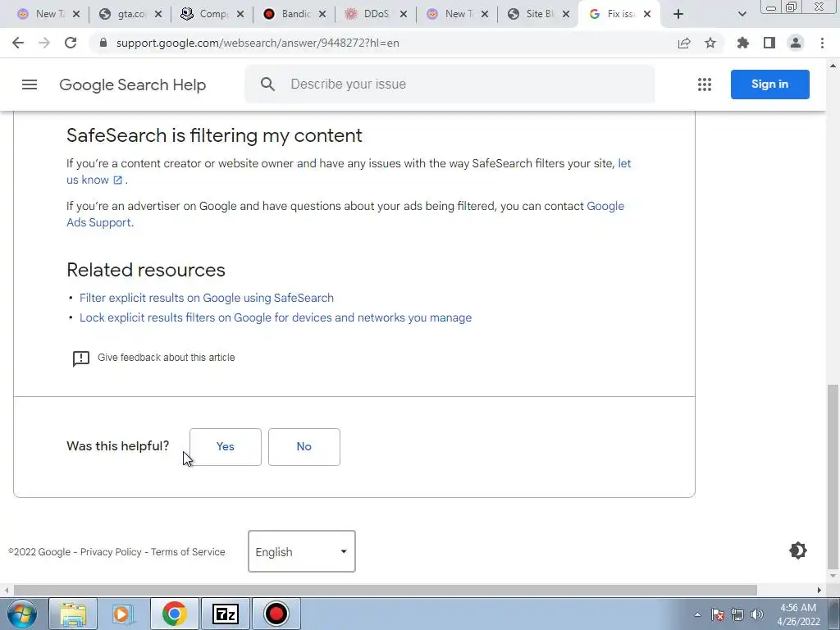This screenshot has width=840, height=630.
Task: Close the DDoS tab
Action: 404,15
